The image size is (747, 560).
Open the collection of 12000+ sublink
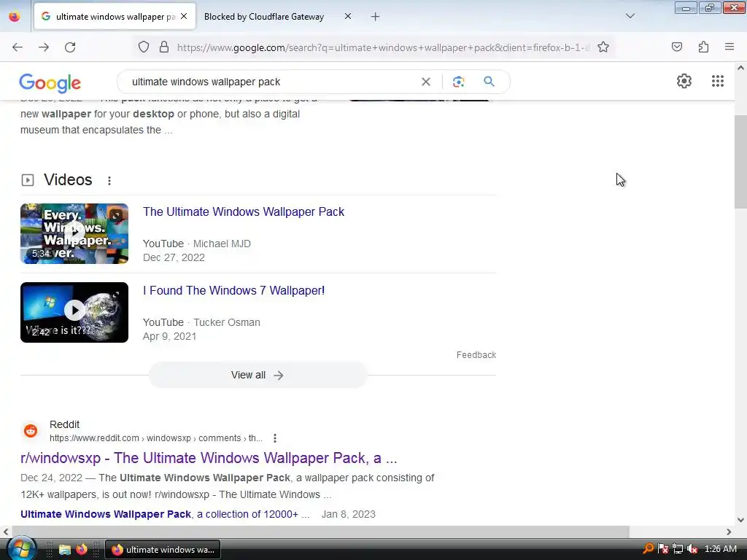165,514
